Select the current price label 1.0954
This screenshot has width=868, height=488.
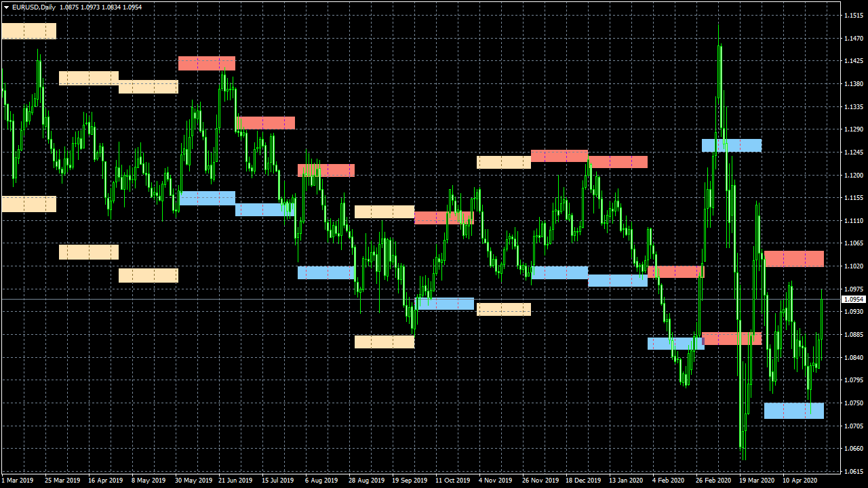(x=853, y=299)
